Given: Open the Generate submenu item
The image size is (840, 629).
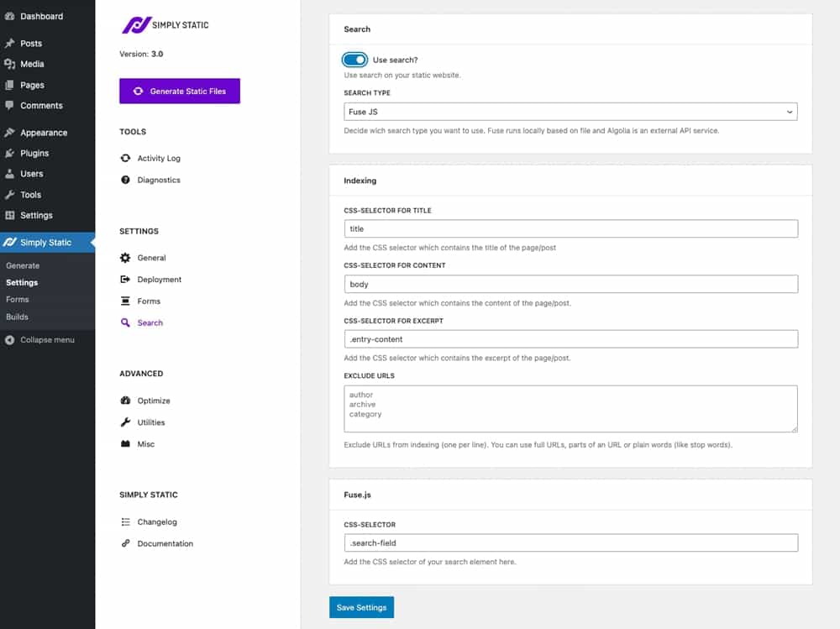Looking at the screenshot, I should click(23, 265).
